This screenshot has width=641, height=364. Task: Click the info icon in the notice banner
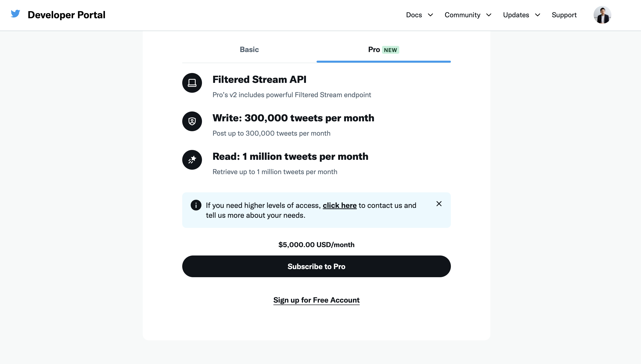point(196,205)
